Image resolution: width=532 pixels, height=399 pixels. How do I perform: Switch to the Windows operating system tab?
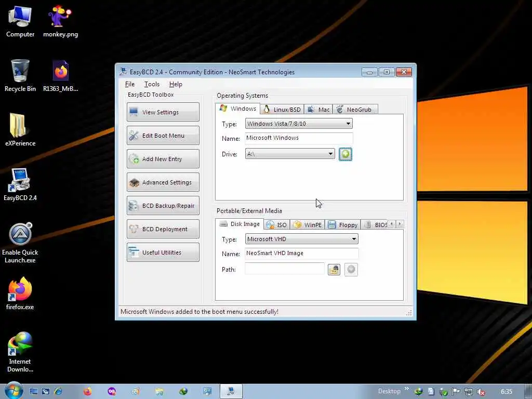pyautogui.click(x=237, y=109)
